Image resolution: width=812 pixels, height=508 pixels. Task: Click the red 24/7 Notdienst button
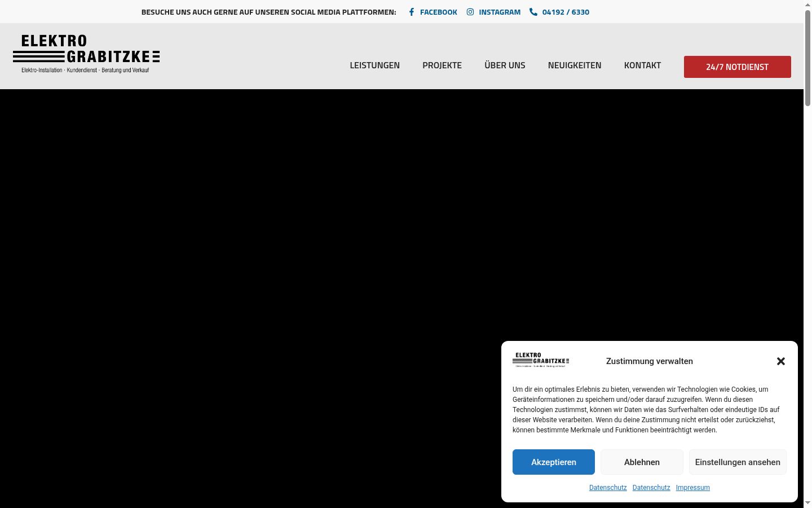pos(738,67)
